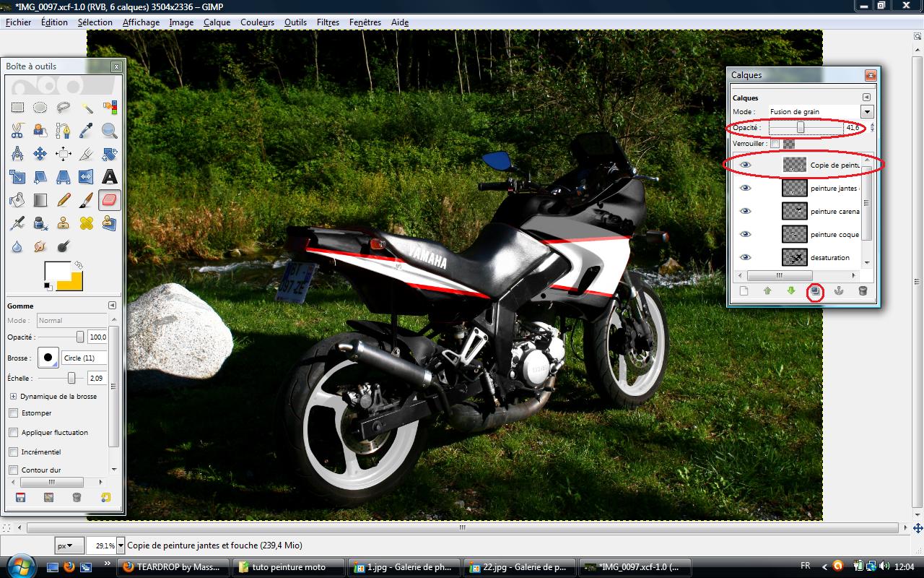The image size is (924, 578).
Task: Open the px unit dropdown in status bar
Action: point(70,545)
